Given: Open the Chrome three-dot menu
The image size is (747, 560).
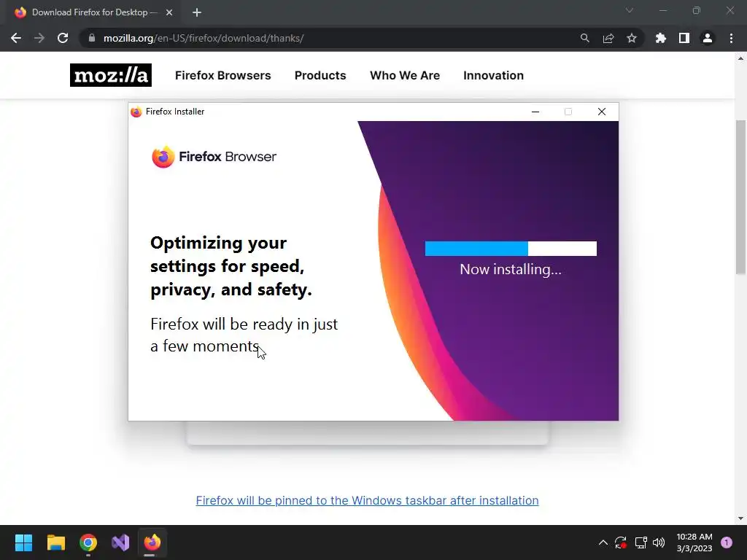Looking at the screenshot, I should (731, 38).
